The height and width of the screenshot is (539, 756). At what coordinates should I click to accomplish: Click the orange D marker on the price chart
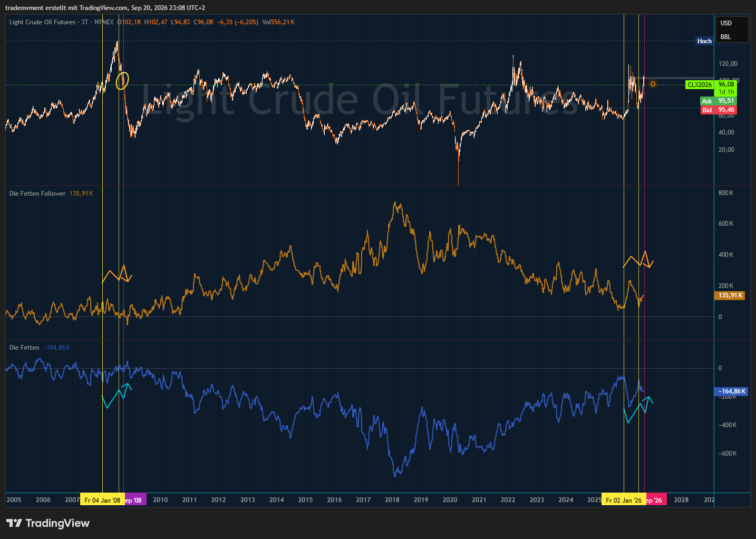[653, 84]
